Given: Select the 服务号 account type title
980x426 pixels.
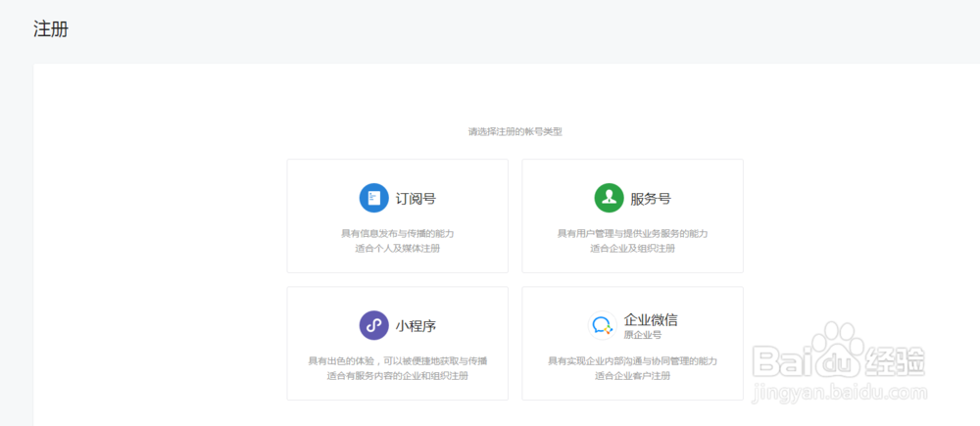Looking at the screenshot, I should 651,199.
